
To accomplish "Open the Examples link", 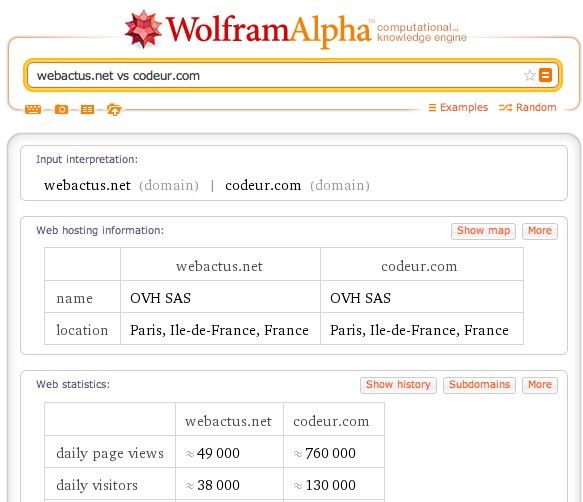I will pyautogui.click(x=458, y=107).
